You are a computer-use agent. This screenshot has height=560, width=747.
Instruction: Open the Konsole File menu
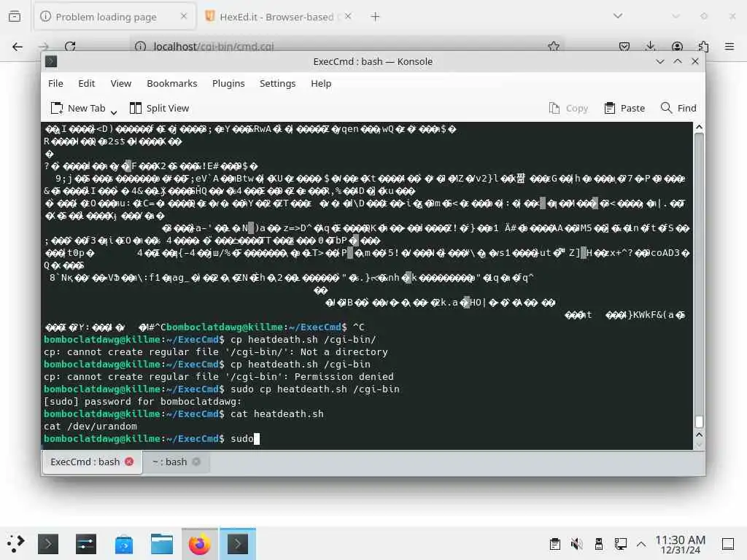coord(55,83)
